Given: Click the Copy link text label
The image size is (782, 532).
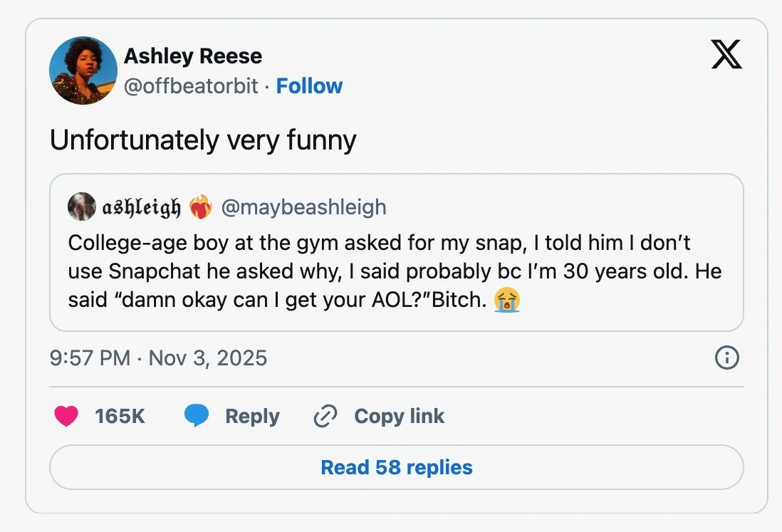Looking at the screenshot, I should (399, 416).
